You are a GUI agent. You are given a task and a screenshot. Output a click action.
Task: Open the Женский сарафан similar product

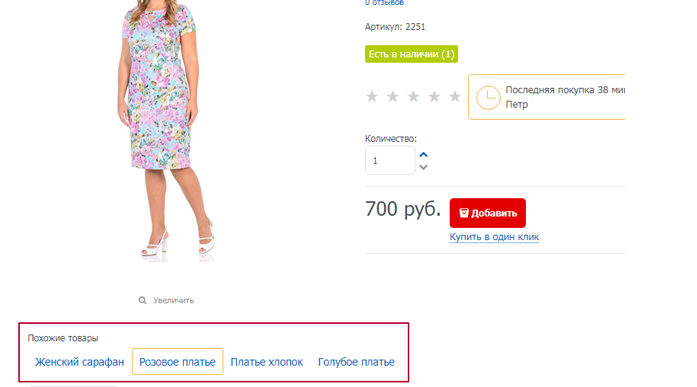(80, 362)
